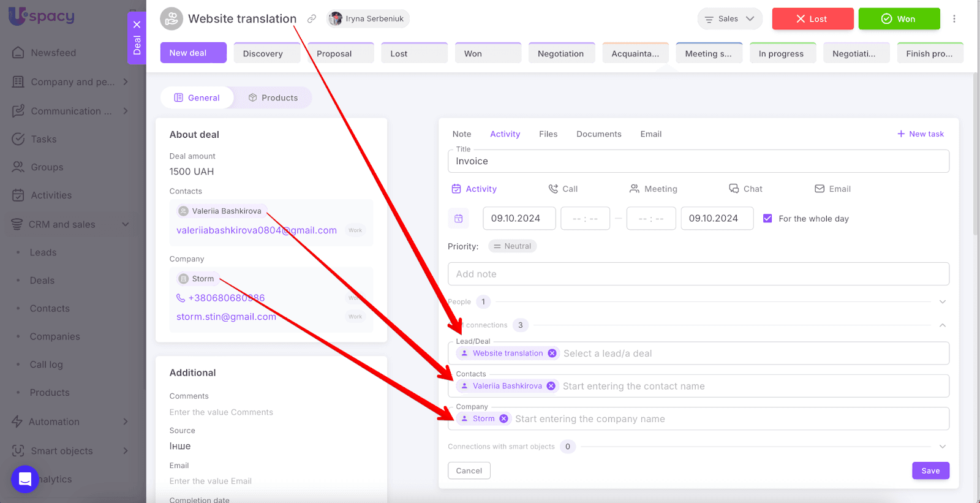980x503 pixels.
Task: Open the Files tab
Action: [x=548, y=134]
